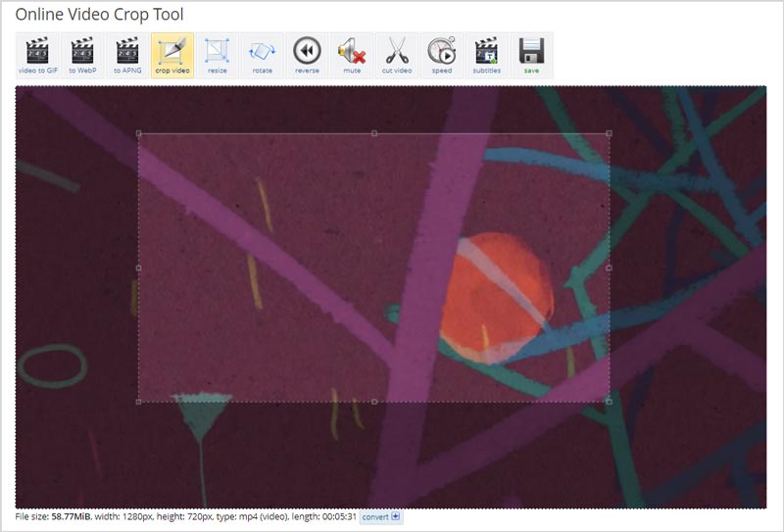Open the cut video scissors tool
Screen dimensions: 784x532
tap(397, 55)
